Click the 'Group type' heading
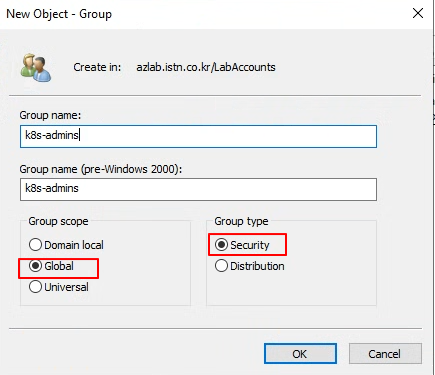 [x=241, y=221]
